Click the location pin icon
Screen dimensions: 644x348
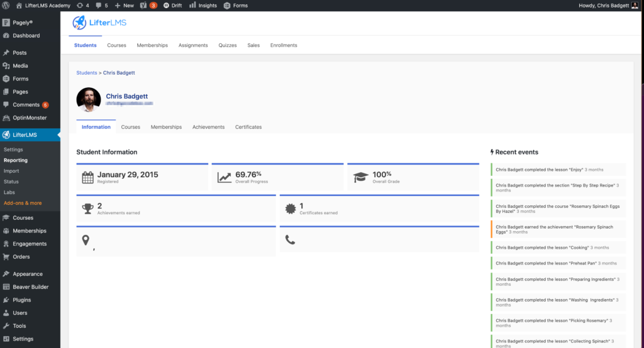(x=86, y=240)
